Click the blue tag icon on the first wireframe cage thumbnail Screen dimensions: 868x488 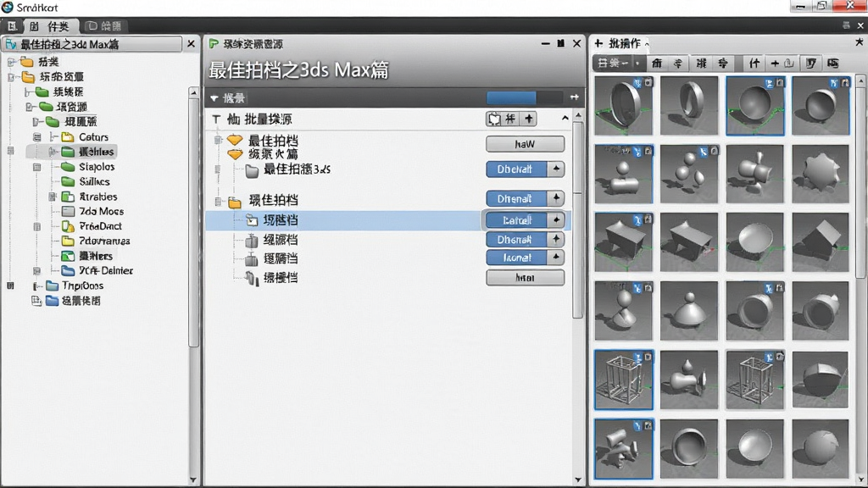click(x=637, y=358)
